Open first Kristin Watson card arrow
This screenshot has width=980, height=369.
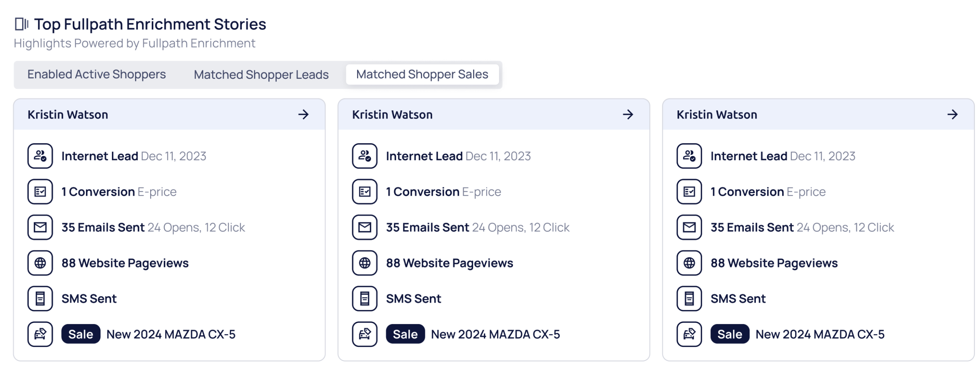[303, 114]
